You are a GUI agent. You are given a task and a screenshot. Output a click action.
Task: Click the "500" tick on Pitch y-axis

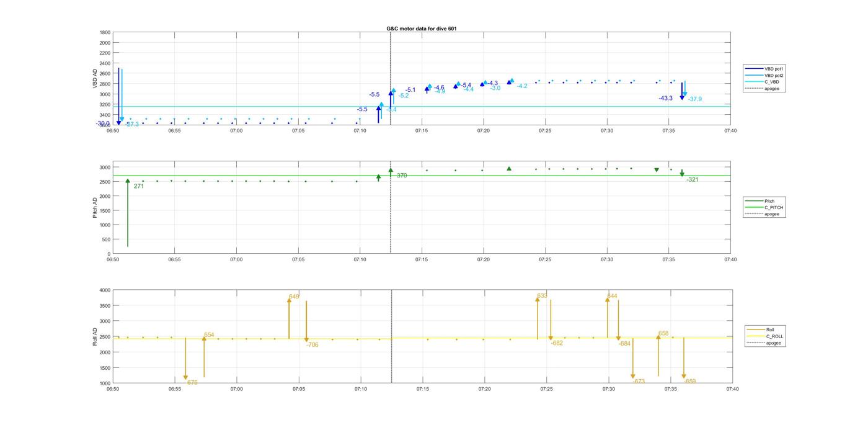106,240
